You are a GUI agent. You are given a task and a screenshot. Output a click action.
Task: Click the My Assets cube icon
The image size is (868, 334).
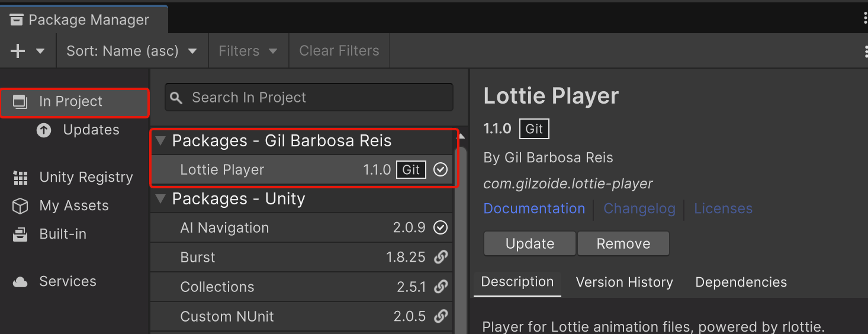coord(21,206)
